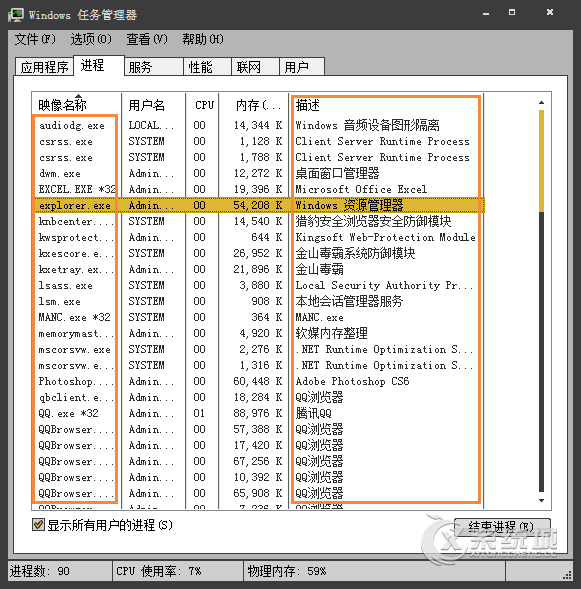Viewport: 581px width, 589px height.
Task: Click the CPU 使用率: 7% status entry
Action: click(x=178, y=571)
